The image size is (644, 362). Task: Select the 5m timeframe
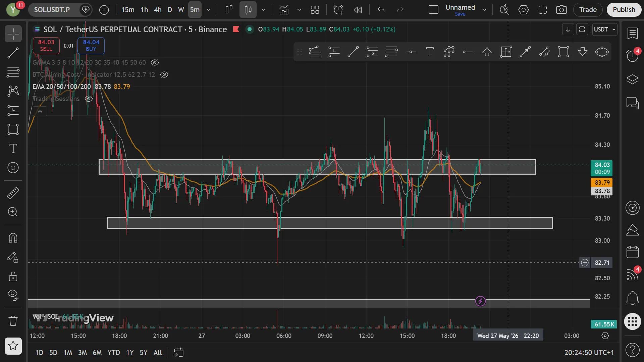coord(195,10)
